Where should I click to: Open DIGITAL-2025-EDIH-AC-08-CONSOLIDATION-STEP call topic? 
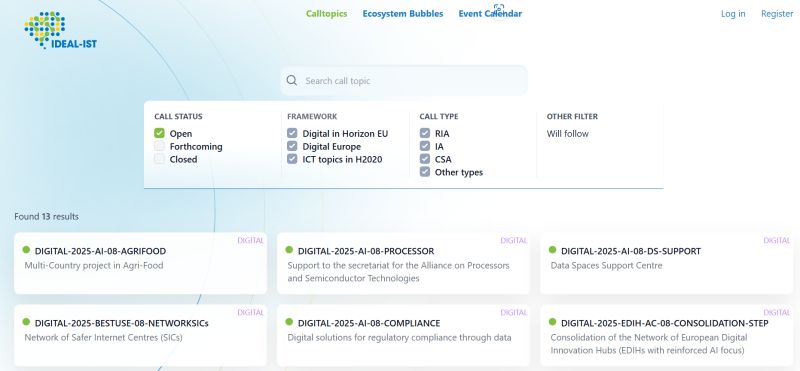pyautogui.click(x=665, y=323)
